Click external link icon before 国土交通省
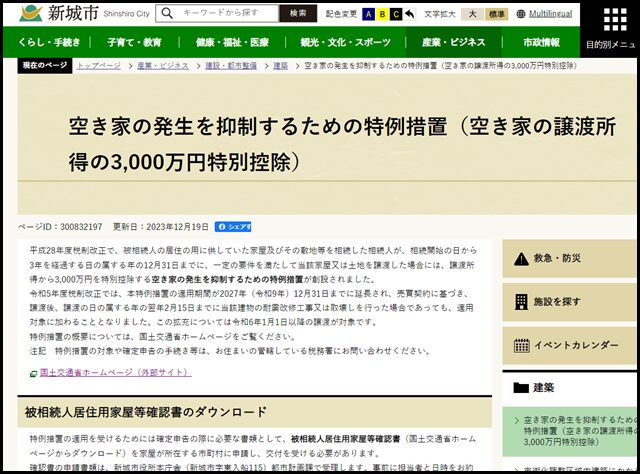The image size is (640, 474). pyautogui.click(x=34, y=373)
